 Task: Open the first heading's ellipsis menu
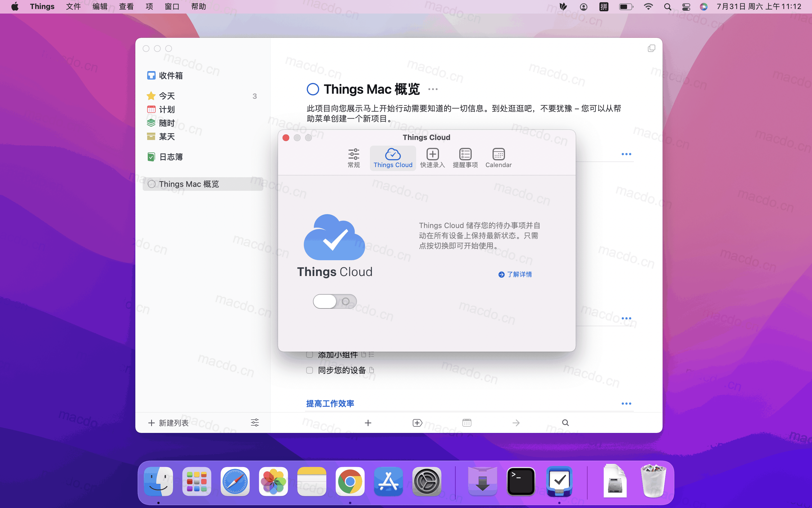coord(626,154)
